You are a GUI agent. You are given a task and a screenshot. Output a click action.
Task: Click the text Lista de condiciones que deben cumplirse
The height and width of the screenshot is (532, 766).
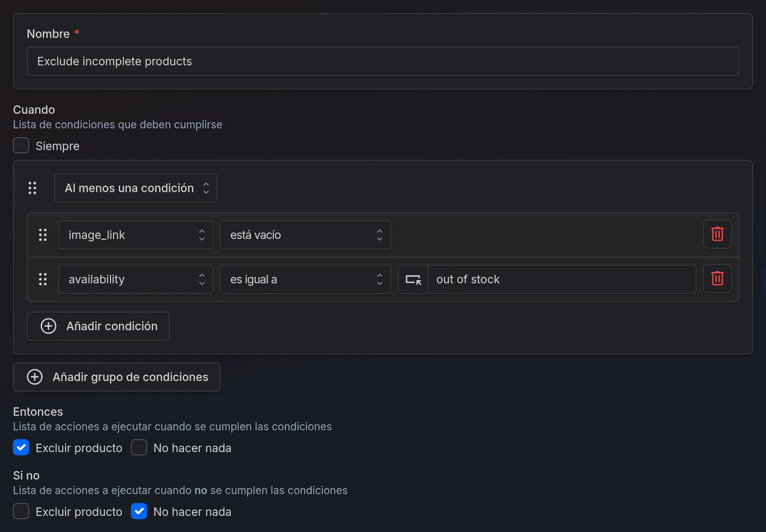point(118,124)
